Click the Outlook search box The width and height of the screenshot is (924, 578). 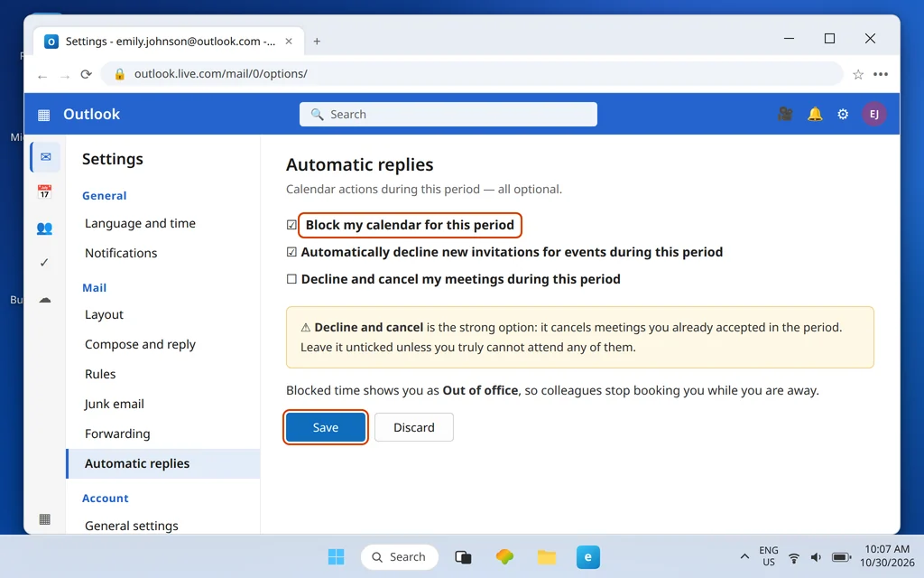click(448, 115)
